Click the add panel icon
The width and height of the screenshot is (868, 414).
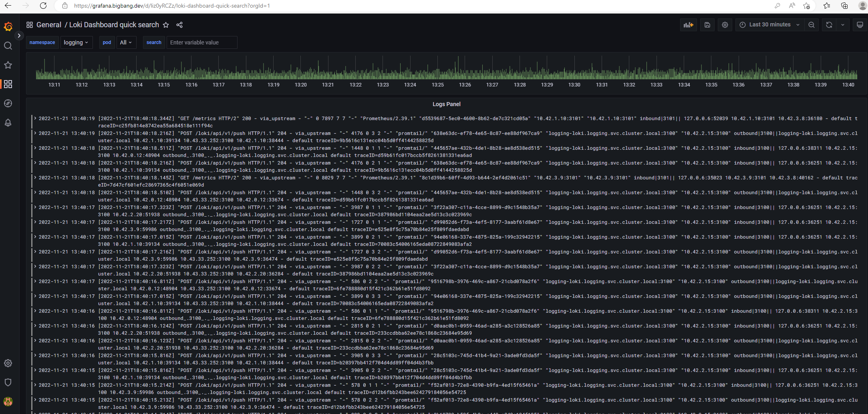coord(689,25)
